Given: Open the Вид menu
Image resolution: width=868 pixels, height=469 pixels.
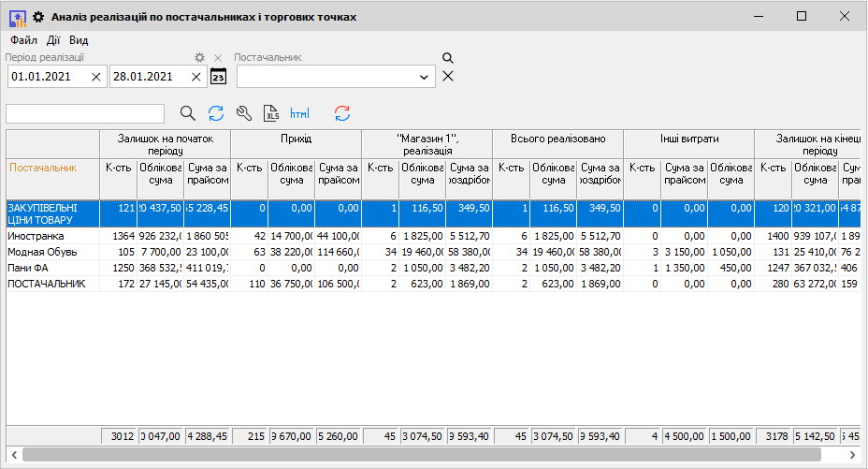Looking at the screenshot, I should [79, 40].
